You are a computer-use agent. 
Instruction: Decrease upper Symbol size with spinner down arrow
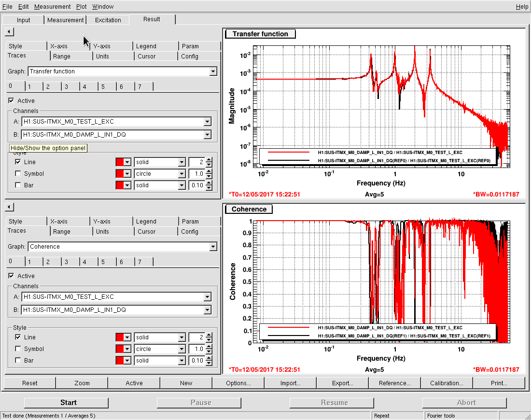point(209,176)
